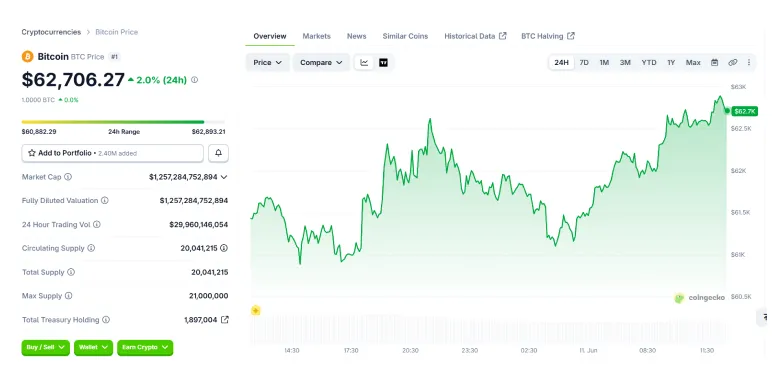
Task: Select 1M time range
Action: tap(604, 62)
